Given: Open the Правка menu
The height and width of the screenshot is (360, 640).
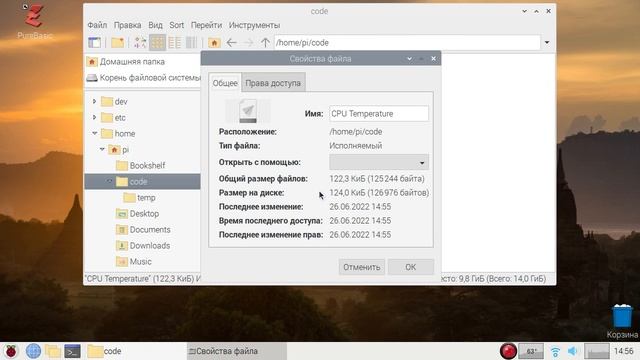Looking at the screenshot, I should tap(127, 25).
